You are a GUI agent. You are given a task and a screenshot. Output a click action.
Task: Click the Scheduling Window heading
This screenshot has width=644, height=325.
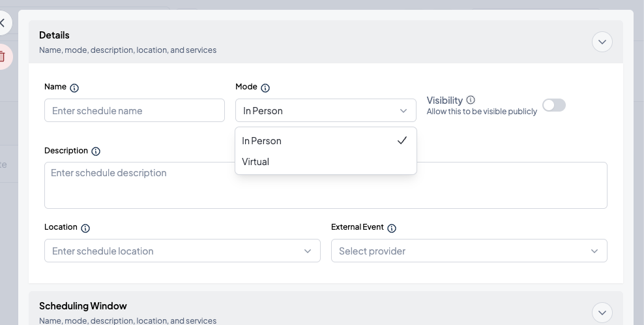(83, 305)
